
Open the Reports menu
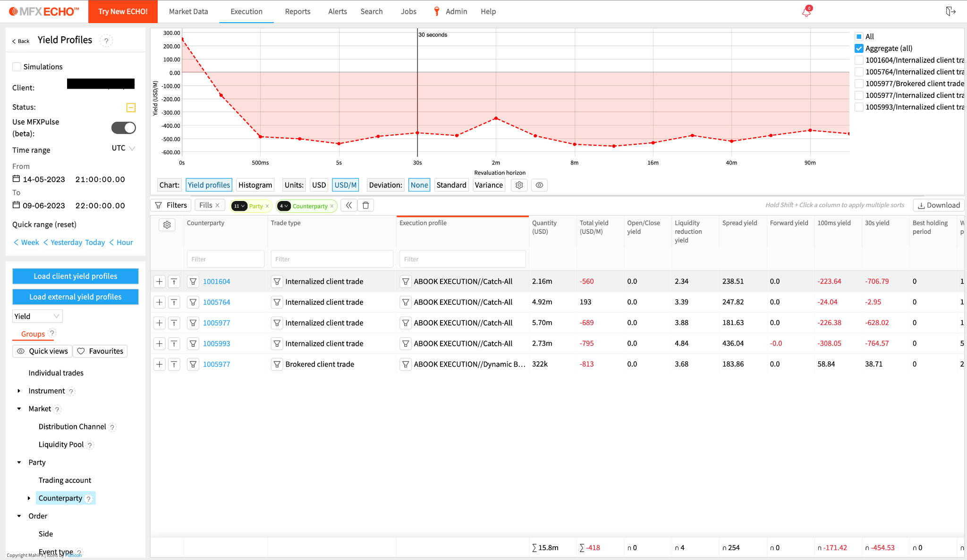(x=297, y=12)
